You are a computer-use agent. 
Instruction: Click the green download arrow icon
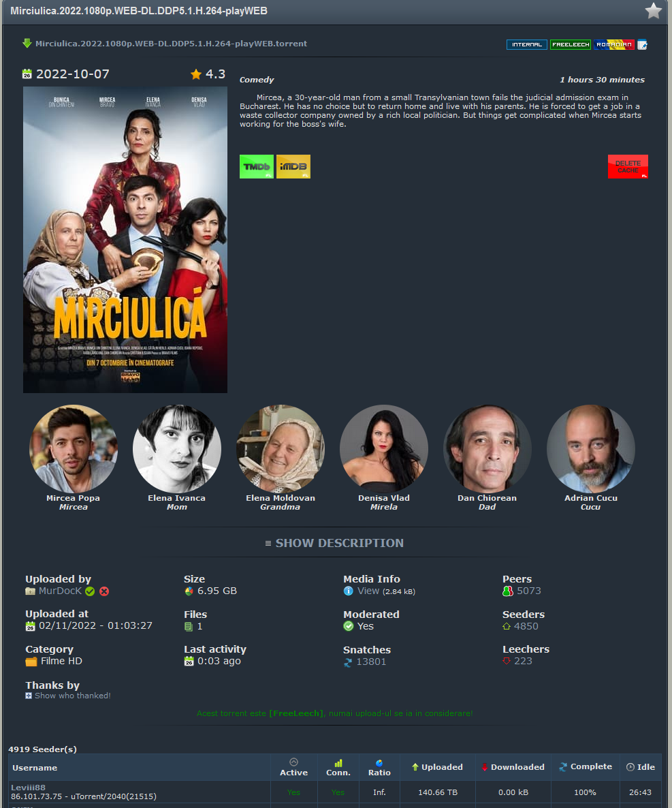[x=27, y=44]
